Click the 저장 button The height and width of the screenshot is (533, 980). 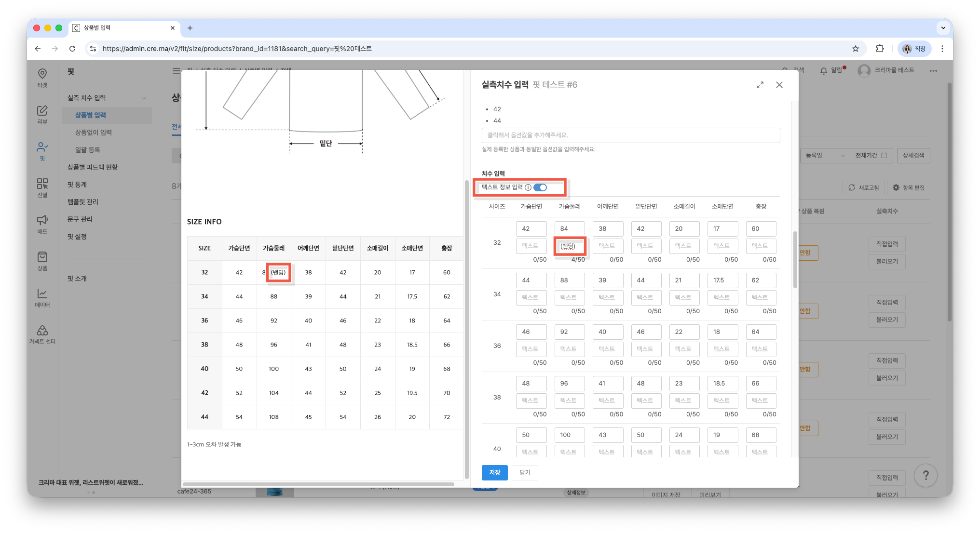click(494, 473)
